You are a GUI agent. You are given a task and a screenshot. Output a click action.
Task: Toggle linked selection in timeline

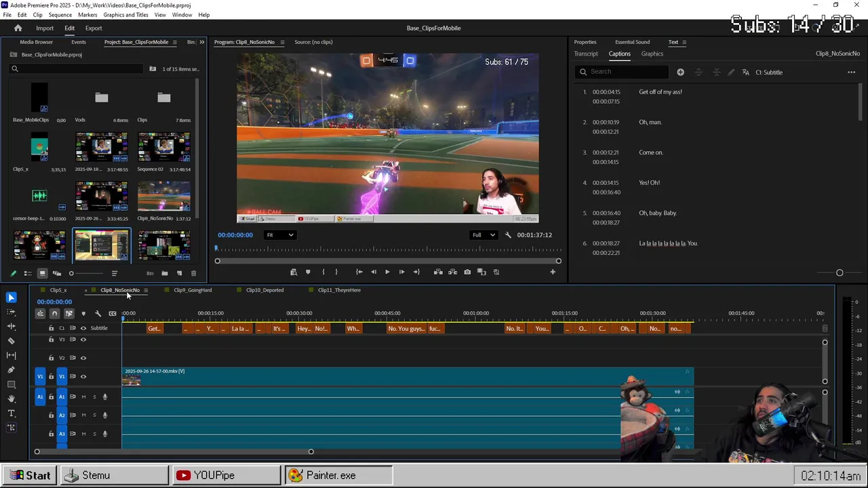pyautogui.click(x=68, y=313)
